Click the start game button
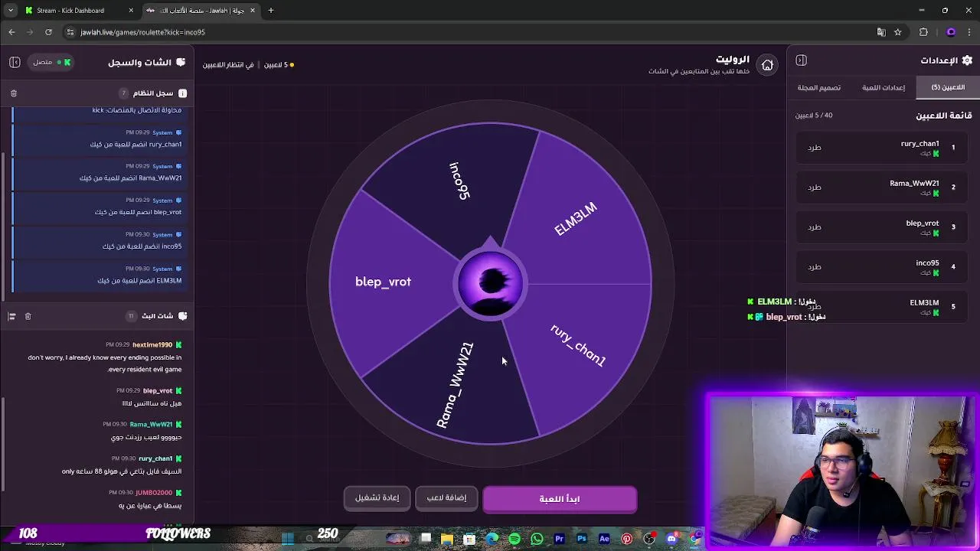This screenshot has width=980, height=551. tap(560, 499)
